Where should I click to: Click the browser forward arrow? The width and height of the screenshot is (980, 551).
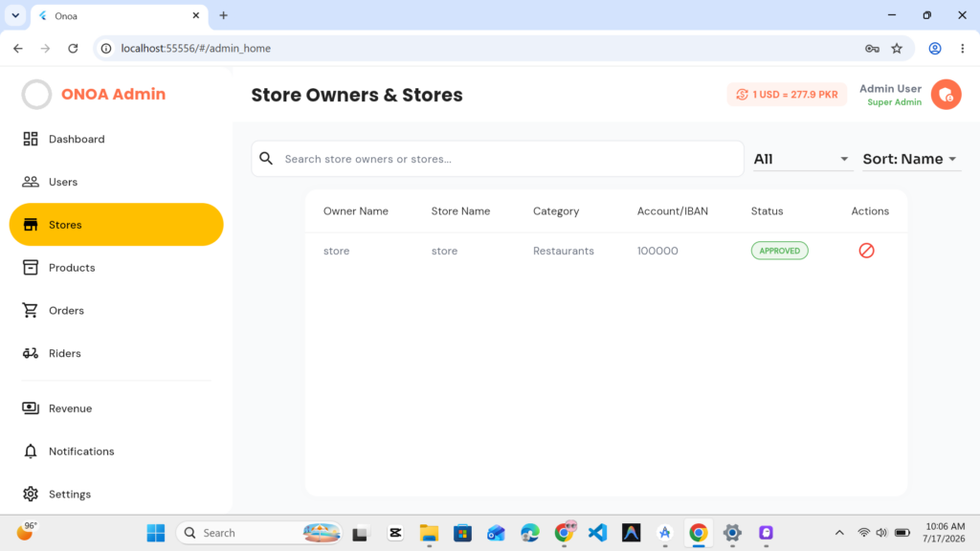click(x=45, y=48)
